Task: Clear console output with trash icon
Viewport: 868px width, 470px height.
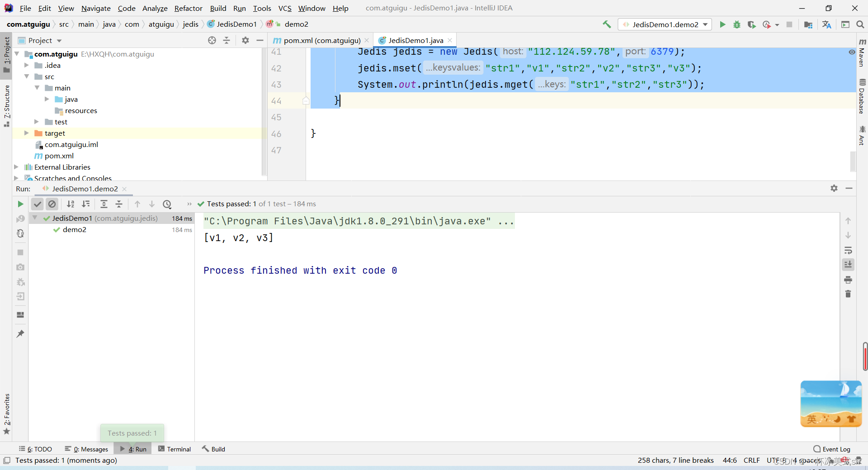Action: (x=848, y=294)
